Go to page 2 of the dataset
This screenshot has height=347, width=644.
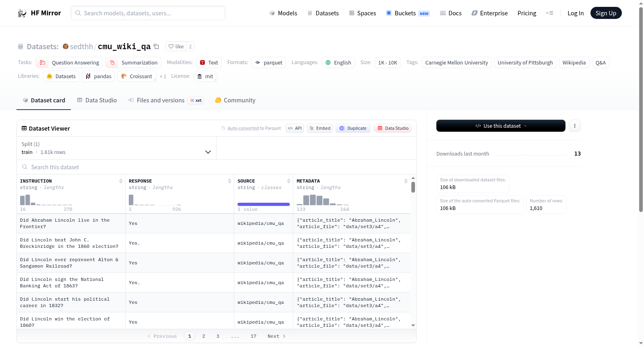[x=204, y=336]
